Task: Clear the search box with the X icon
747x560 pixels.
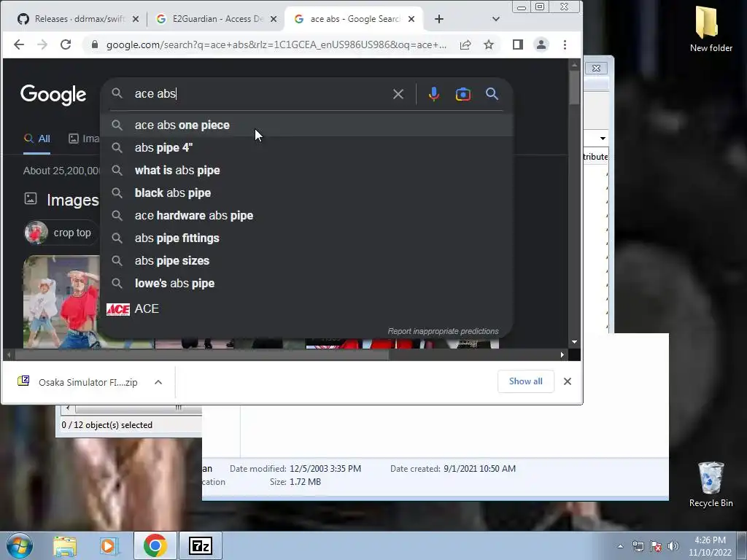Action: point(398,94)
